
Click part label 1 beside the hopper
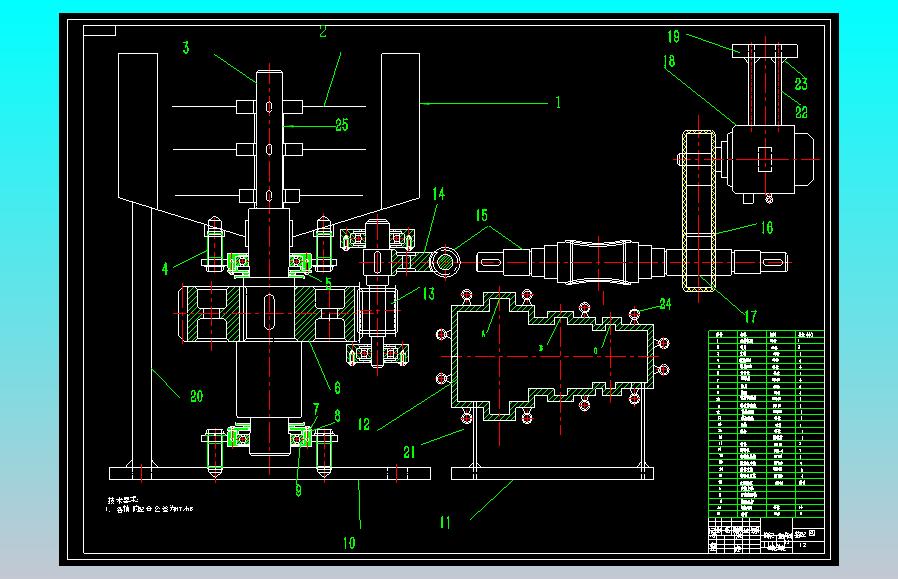[558, 103]
